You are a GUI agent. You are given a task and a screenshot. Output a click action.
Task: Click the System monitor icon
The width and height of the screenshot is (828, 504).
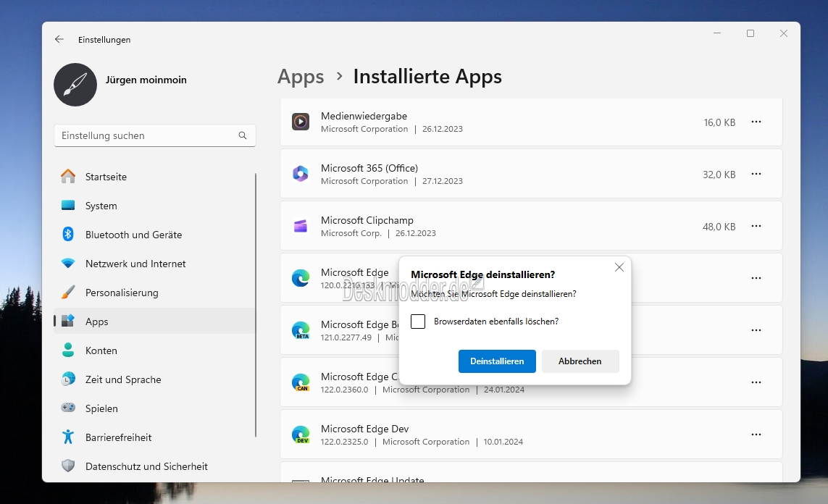[68, 206]
